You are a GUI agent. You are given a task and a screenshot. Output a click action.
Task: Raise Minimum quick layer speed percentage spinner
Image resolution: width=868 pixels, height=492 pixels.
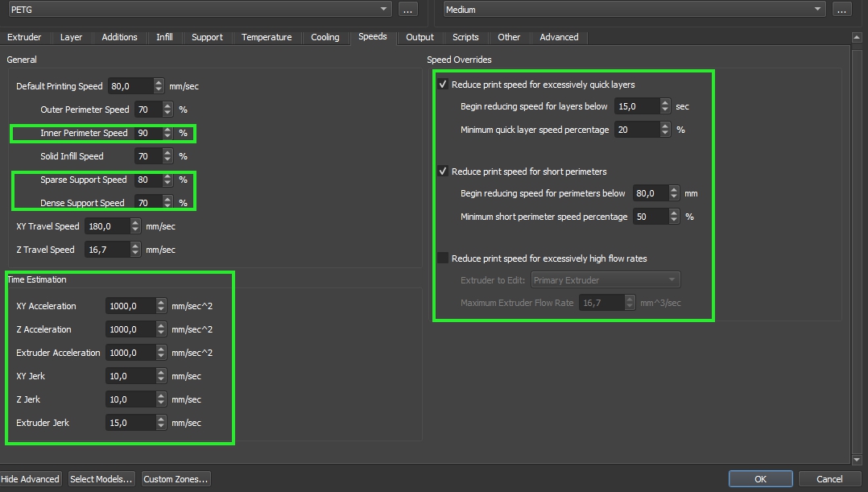coord(665,126)
